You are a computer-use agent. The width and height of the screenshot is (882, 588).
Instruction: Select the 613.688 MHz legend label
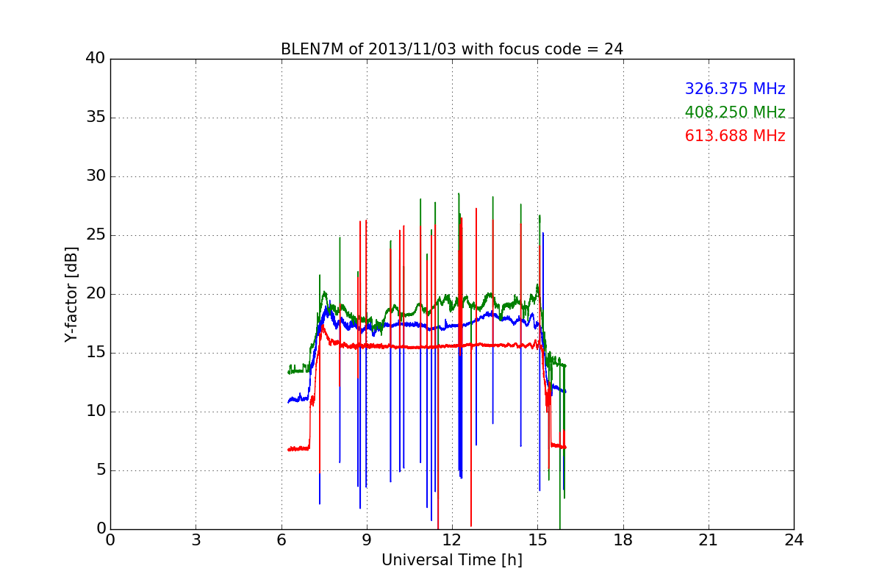click(x=735, y=136)
